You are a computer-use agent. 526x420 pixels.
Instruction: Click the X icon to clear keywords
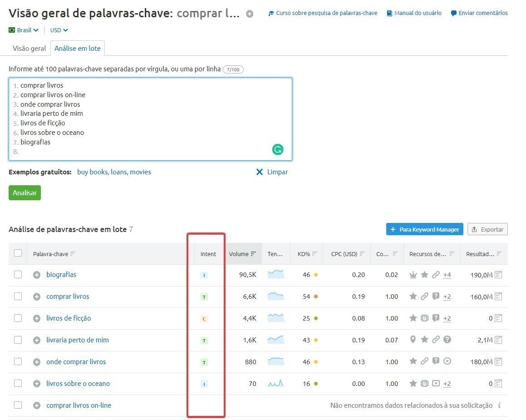click(x=260, y=172)
